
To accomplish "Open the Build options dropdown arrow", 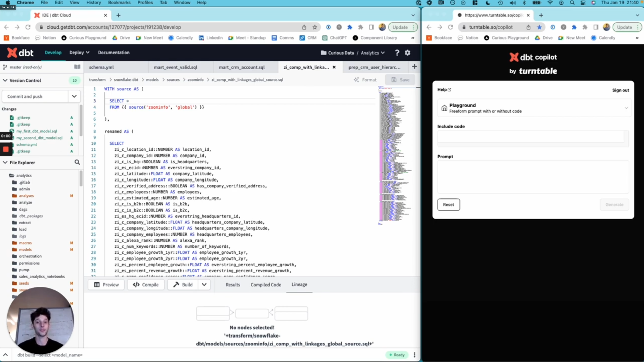I will [x=204, y=285].
